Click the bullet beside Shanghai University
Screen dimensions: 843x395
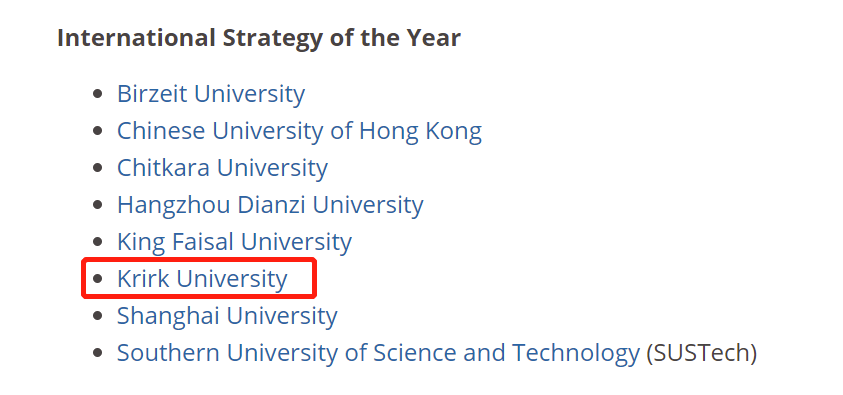[x=97, y=315]
